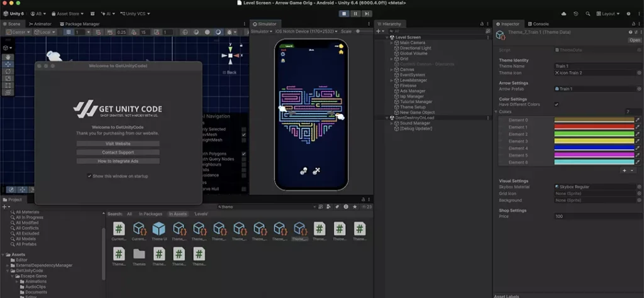
Task: Remove an element from Colors list
Action: [x=631, y=170]
